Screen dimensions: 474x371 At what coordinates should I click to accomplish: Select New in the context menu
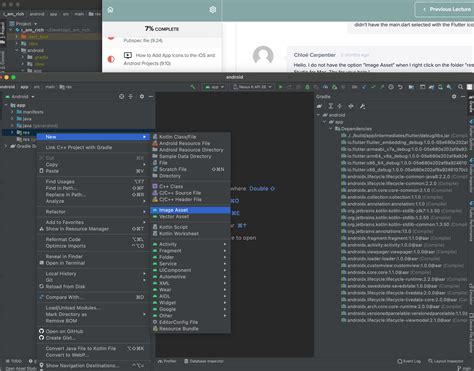[93, 137]
